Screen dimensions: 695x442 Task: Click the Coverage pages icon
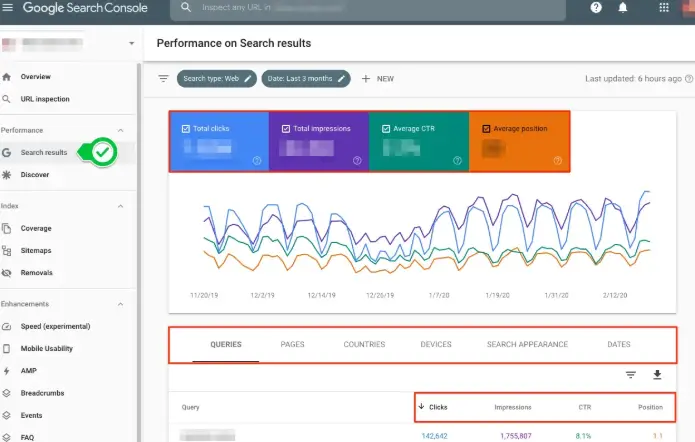[6, 228]
